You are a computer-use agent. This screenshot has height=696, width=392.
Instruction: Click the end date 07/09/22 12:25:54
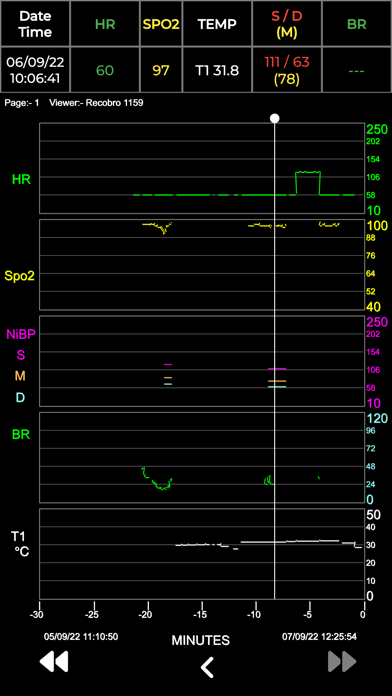point(319,637)
